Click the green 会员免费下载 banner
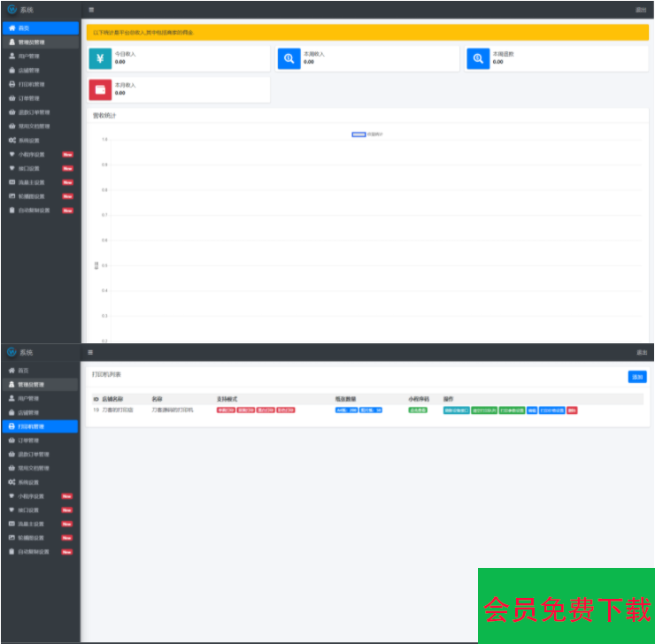 coord(566,606)
